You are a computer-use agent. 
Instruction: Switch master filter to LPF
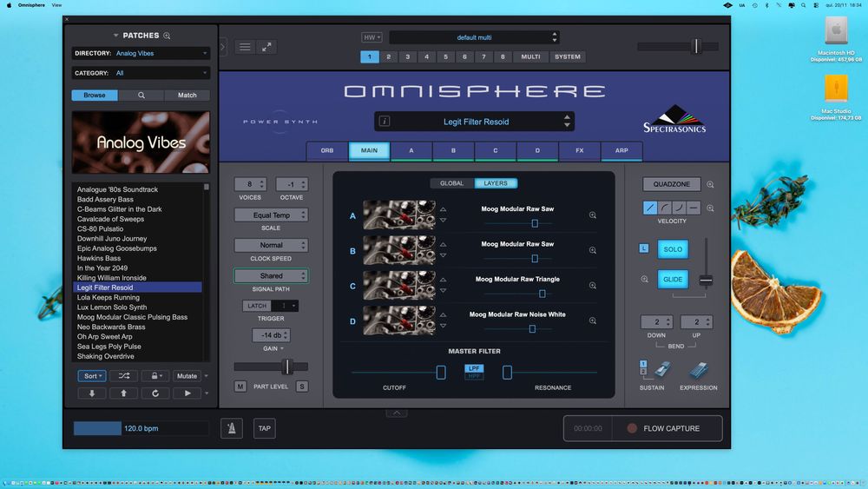[x=474, y=368]
